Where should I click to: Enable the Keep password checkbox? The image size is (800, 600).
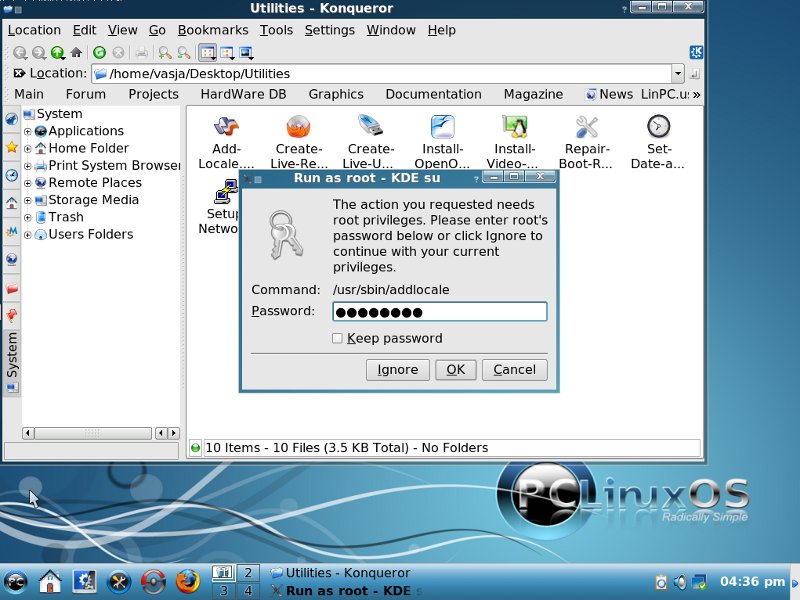[x=338, y=339]
